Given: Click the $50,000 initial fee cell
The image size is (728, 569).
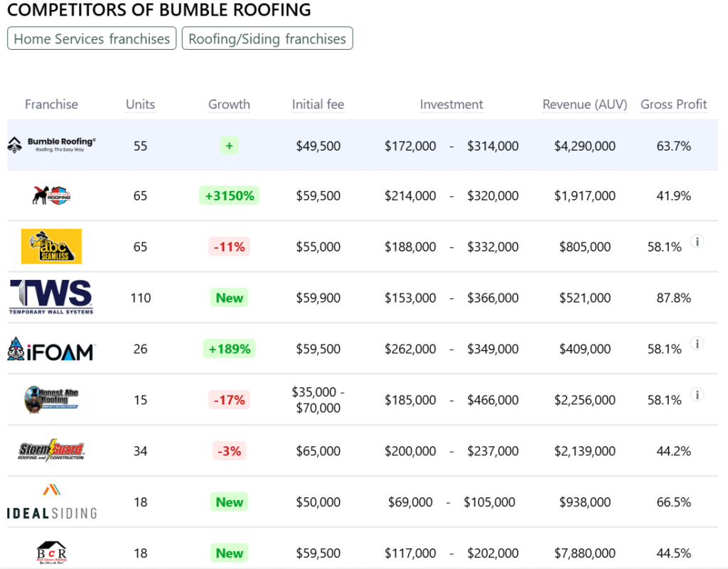Looking at the screenshot, I should pyautogui.click(x=318, y=502).
